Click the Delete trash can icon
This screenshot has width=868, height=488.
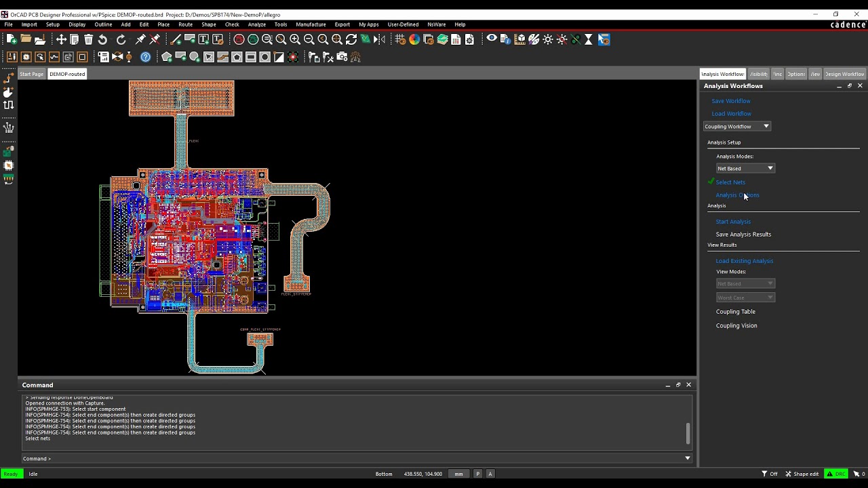click(x=89, y=39)
